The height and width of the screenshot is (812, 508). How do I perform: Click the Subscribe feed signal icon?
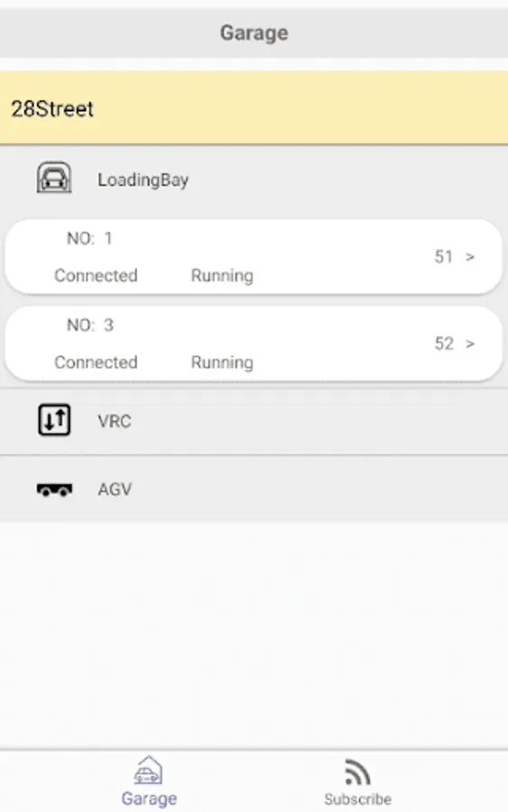click(x=357, y=771)
